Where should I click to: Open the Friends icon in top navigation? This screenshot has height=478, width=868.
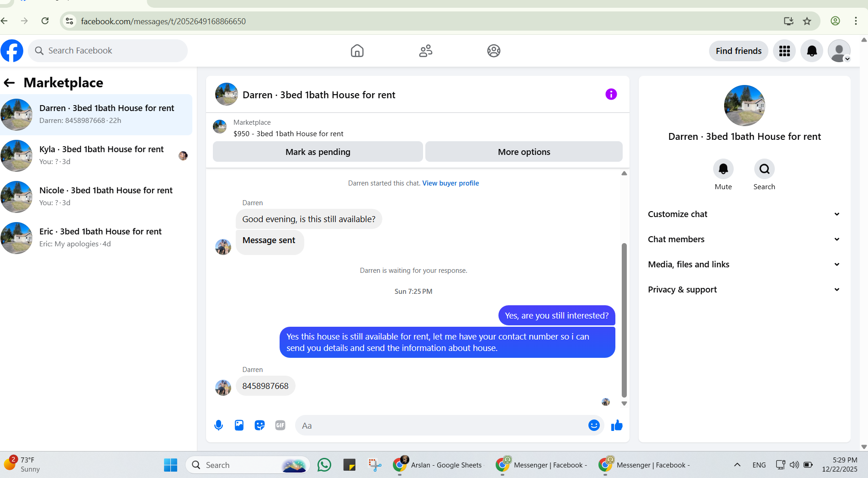pyautogui.click(x=426, y=51)
